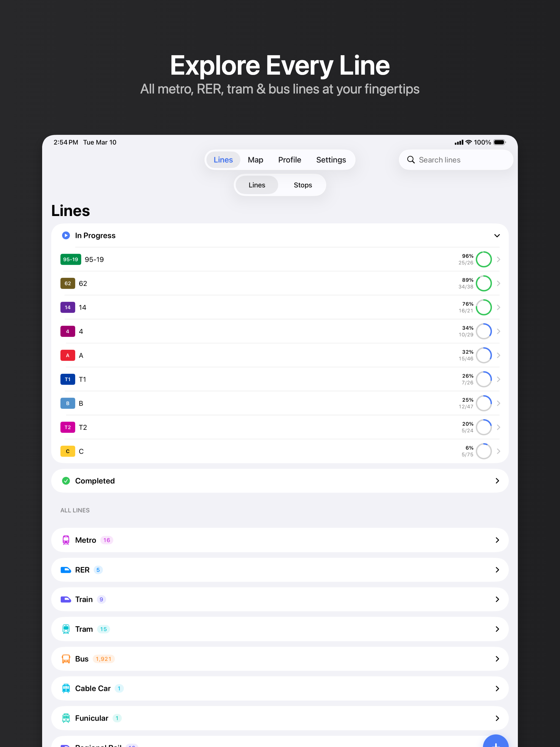The image size is (560, 747).
Task: Select the Stops segment
Action: point(303,185)
